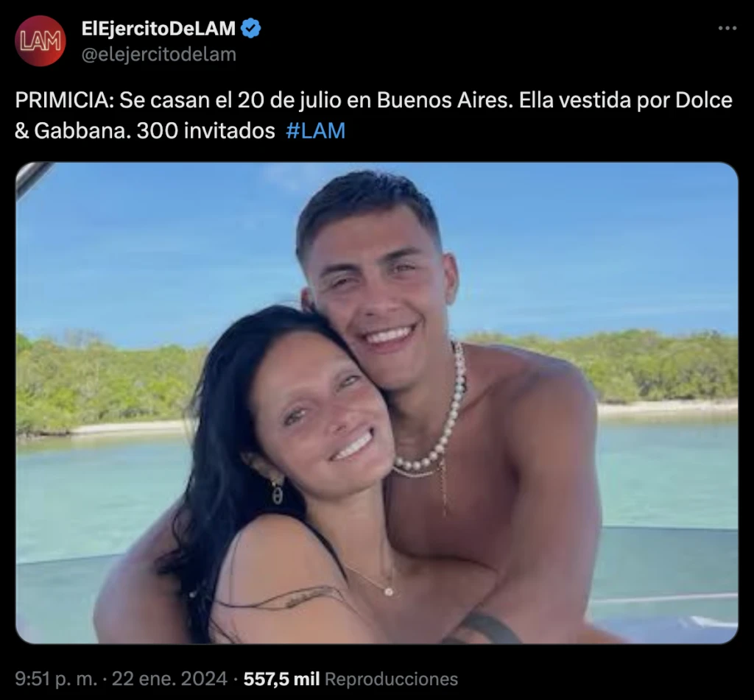The height and width of the screenshot is (700, 754).
Task: Open the 9:51 p. m. timestamp
Action: (x=56, y=679)
